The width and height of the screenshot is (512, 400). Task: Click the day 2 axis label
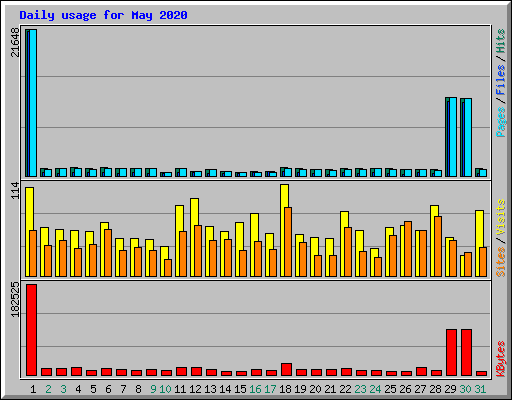[48, 389]
